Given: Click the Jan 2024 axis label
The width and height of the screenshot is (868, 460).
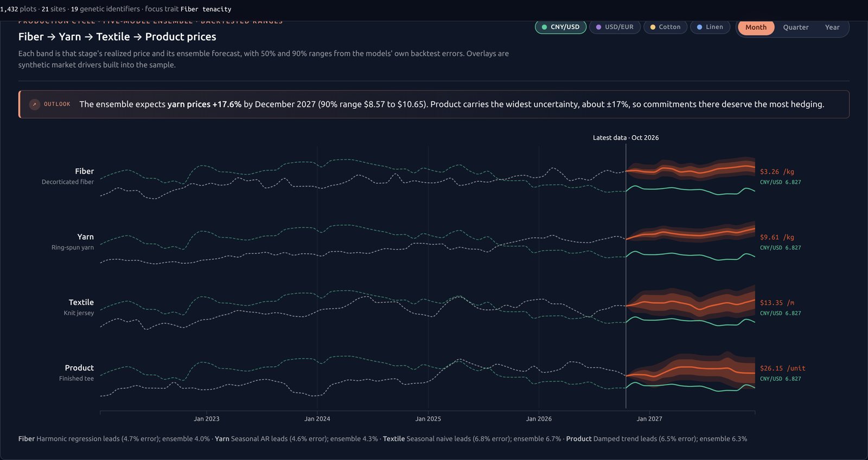Looking at the screenshot, I should click(x=317, y=419).
